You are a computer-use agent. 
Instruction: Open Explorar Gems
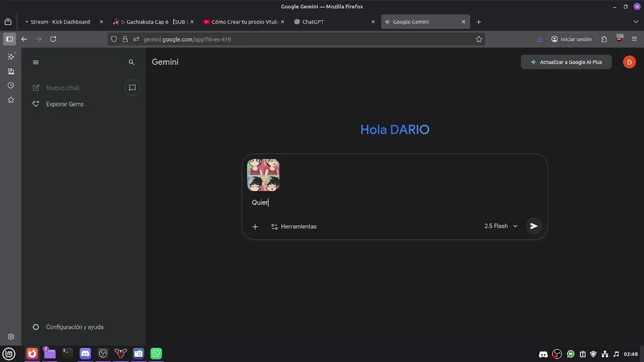coord(64,104)
